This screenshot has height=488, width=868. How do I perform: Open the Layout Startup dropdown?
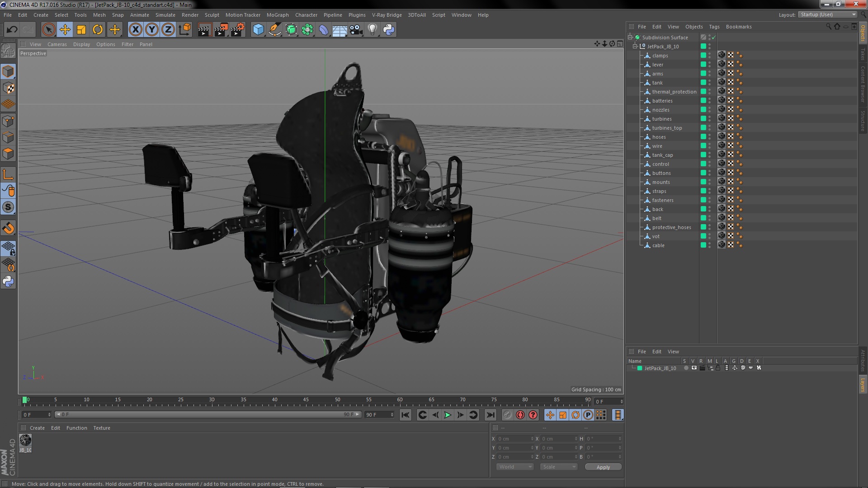click(x=828, y=14)
